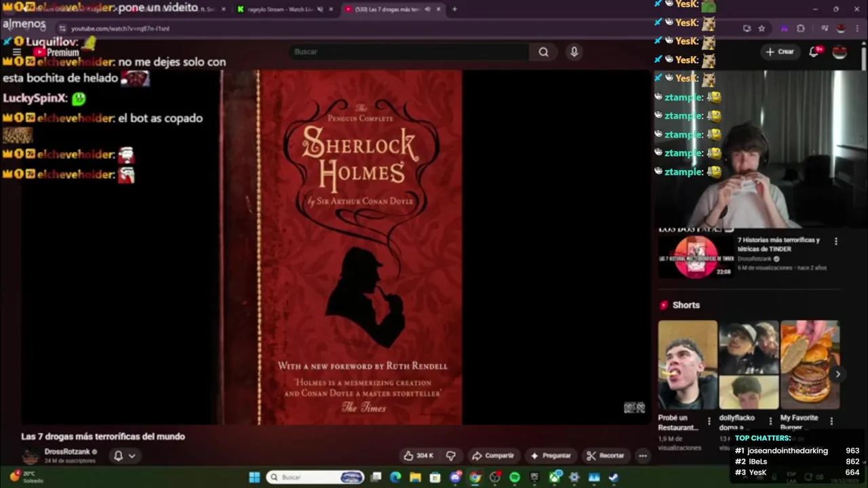
Task: Click the YouTube Premium logo
Action: [56, 52]
